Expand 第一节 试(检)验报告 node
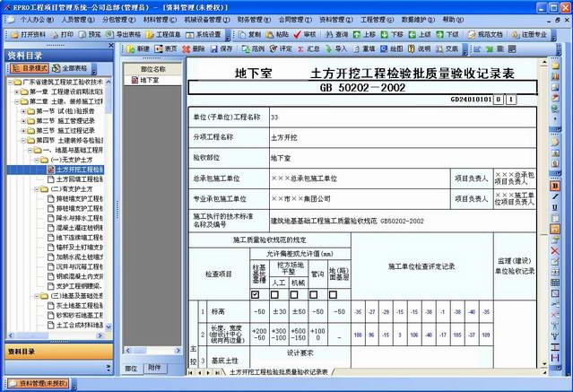Viewport: 573px width, 392px height. (23, 111)
